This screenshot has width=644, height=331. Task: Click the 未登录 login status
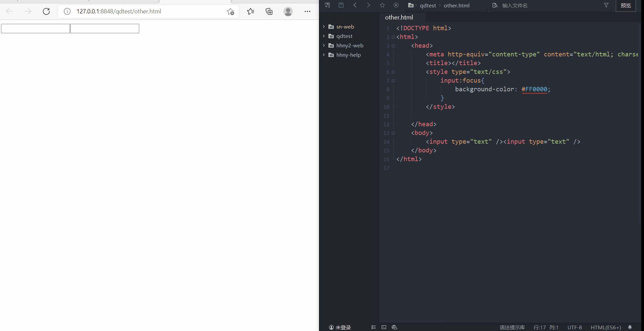coord(340,327)
